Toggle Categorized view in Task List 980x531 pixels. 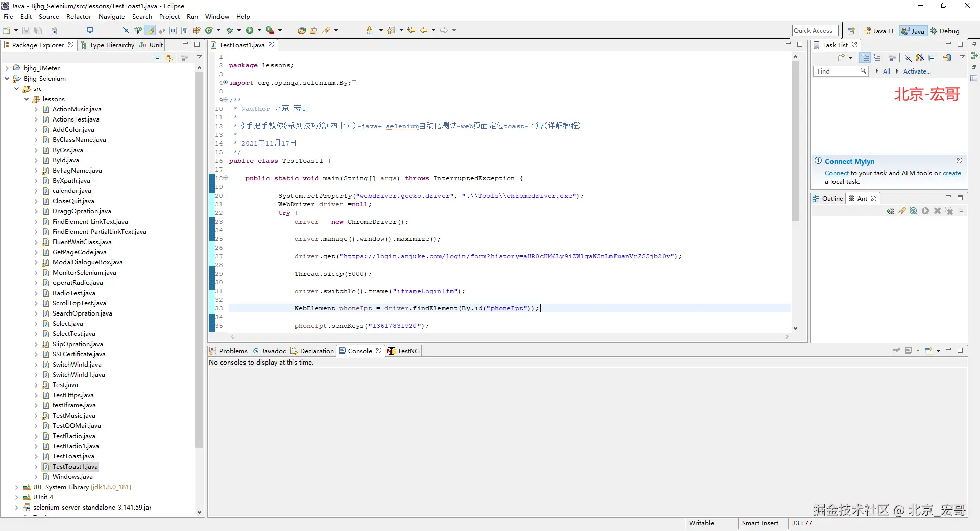(x=865, y=58)
